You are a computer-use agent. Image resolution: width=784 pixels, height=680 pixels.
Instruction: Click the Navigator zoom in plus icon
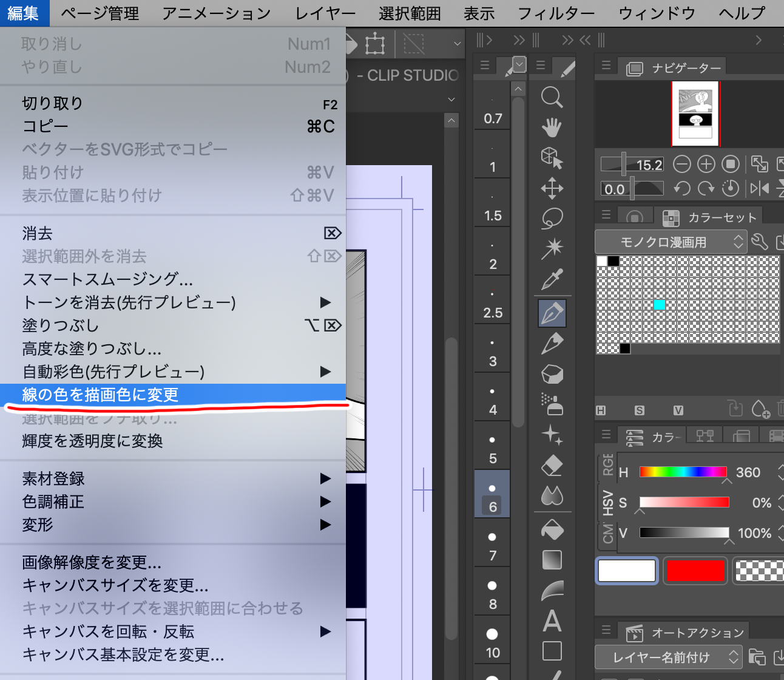[706, 164]
